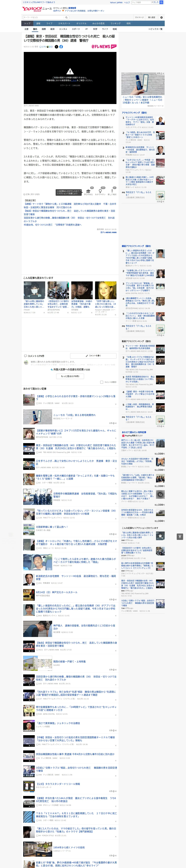The height and width of the screenshot is (868, 186).
Task: Click the ヘルプ link in top bar
Action: click(127, 2)
